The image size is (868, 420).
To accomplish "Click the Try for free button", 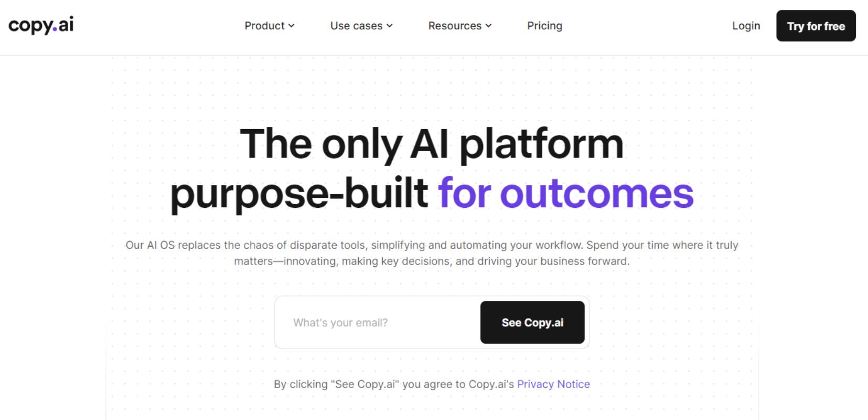I will [x=816, y=26].
